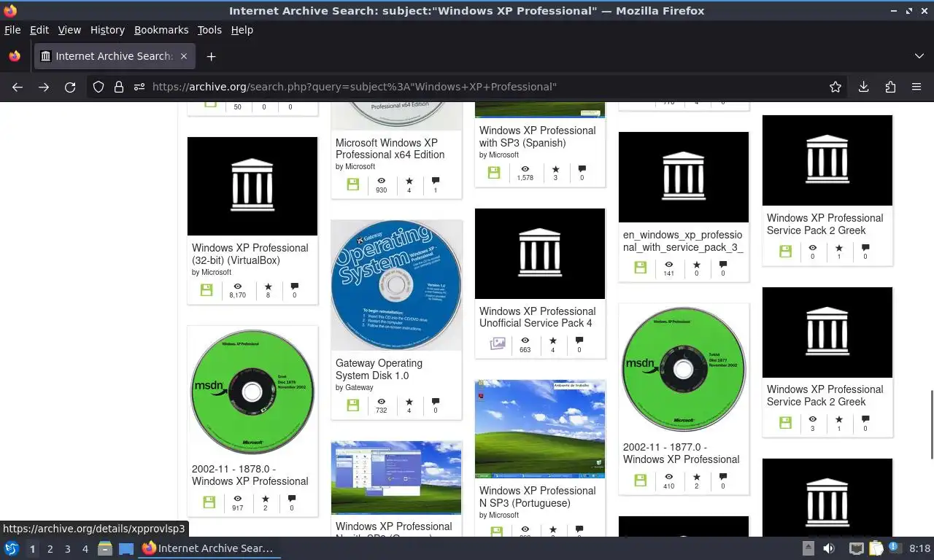The width and height of the screenshot is (934, 560).
Task: Switch to workspace 2 in taskbar
Action: (x=50, y=549)
